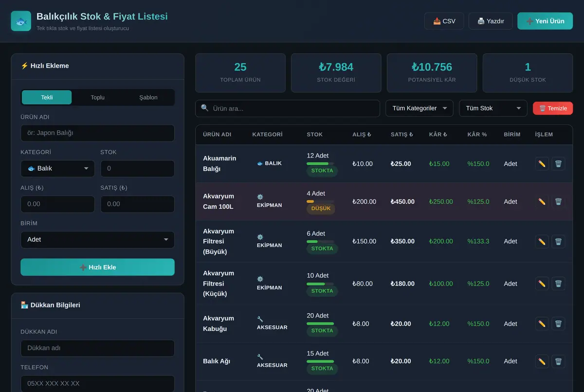Click the Satış price field
The height and width of the screenshot is (392, 584).
[137, 204]
